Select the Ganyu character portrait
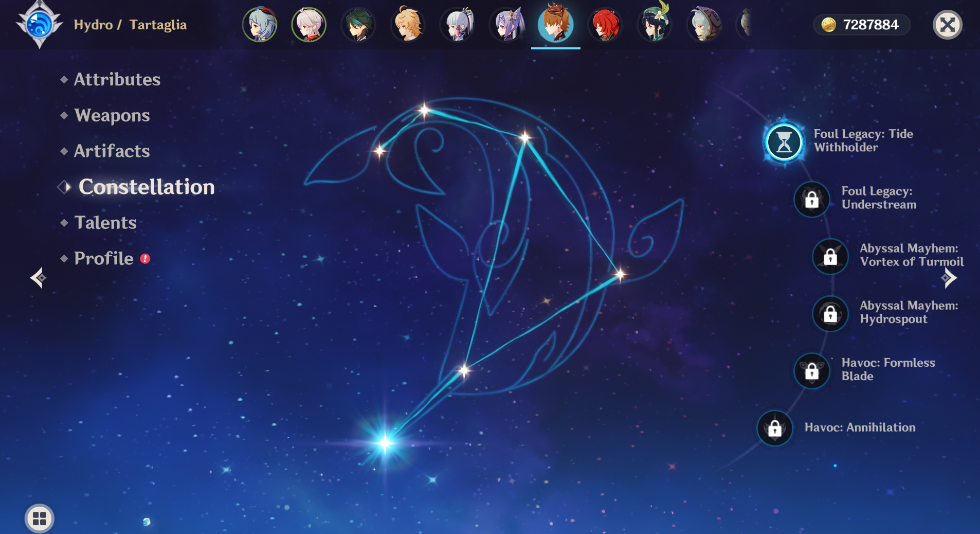The height and width of the screenshot is (534, 980). coord(260,24)
